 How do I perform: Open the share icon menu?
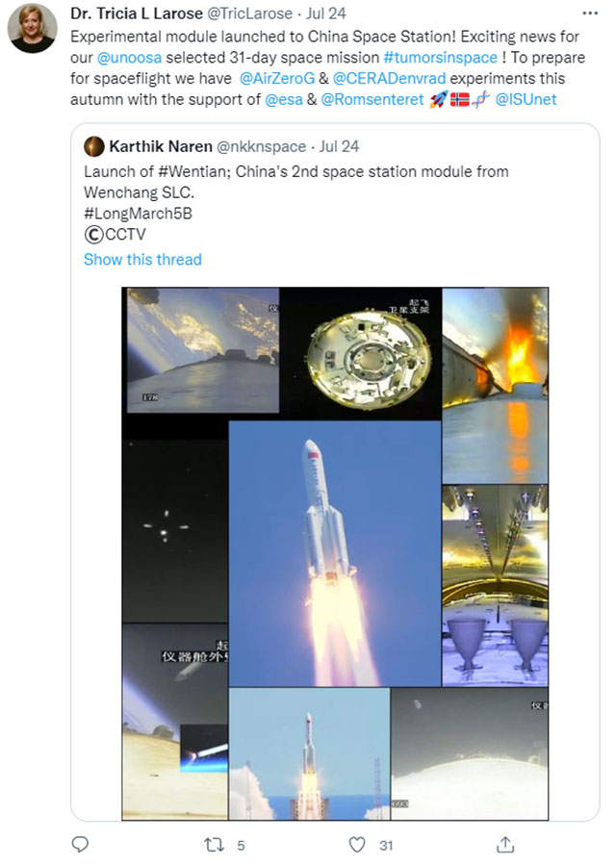tap(504, 845)
